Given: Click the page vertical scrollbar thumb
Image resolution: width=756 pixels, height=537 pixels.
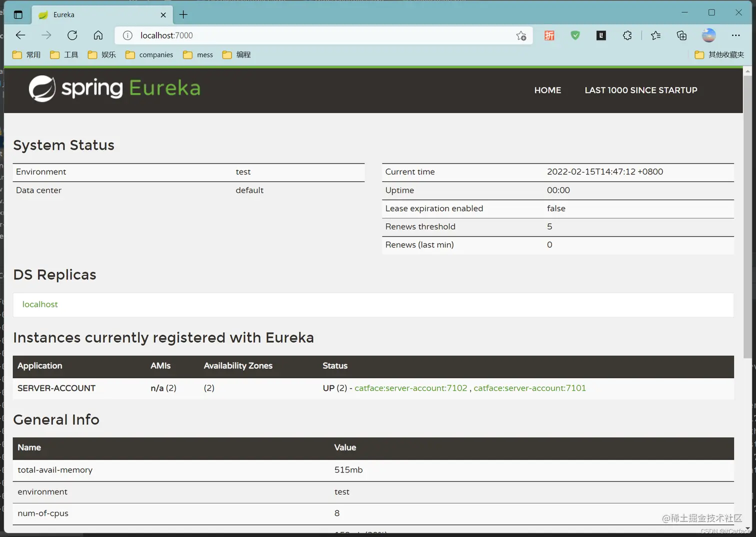Looking at the screenshot, I should pyautogui.click(x=747, y=216).
